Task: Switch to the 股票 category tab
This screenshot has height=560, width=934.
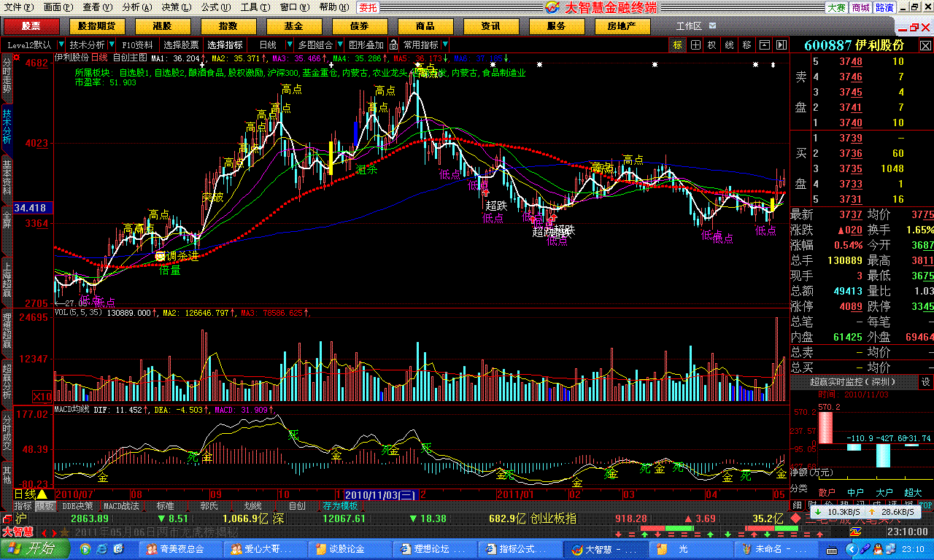Action: (31, 26)
